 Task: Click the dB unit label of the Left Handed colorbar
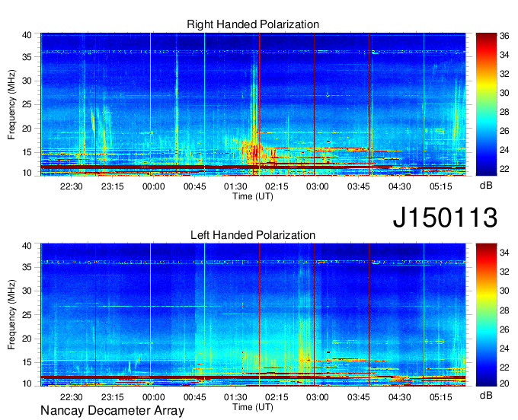click(486, 395)
